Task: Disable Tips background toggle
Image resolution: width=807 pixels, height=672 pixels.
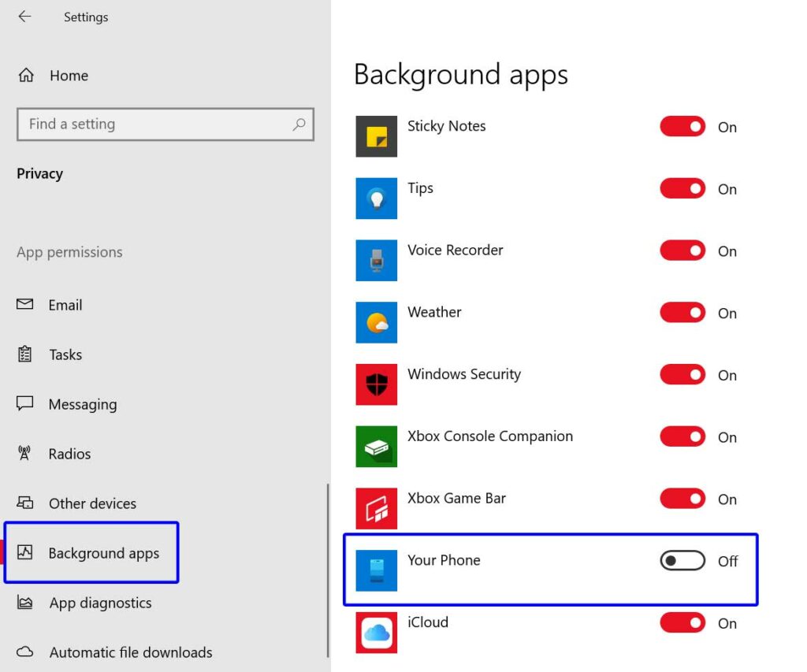Action: (x=682, y=188)
